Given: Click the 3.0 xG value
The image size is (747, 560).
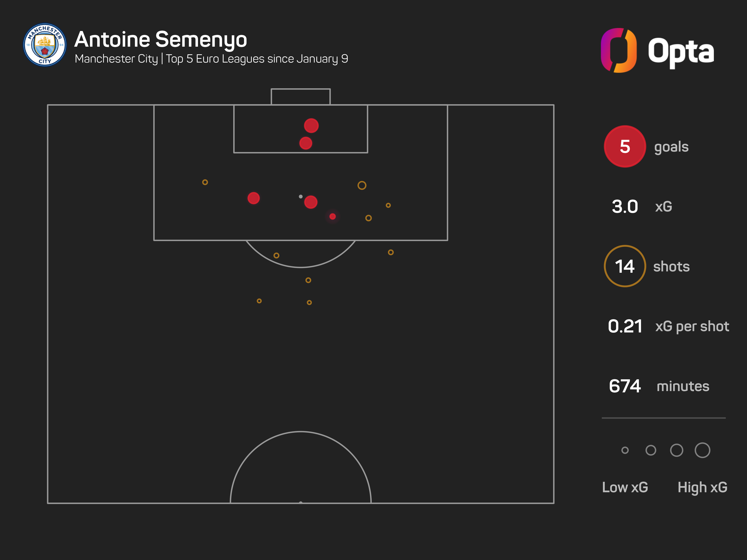Looking at the screenshot, I should tap(625, 207).
